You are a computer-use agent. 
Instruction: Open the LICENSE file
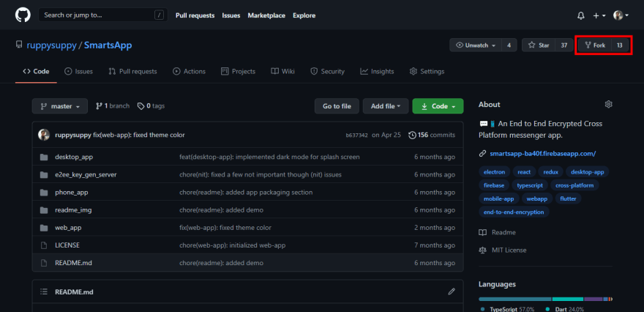click(67, 245)
